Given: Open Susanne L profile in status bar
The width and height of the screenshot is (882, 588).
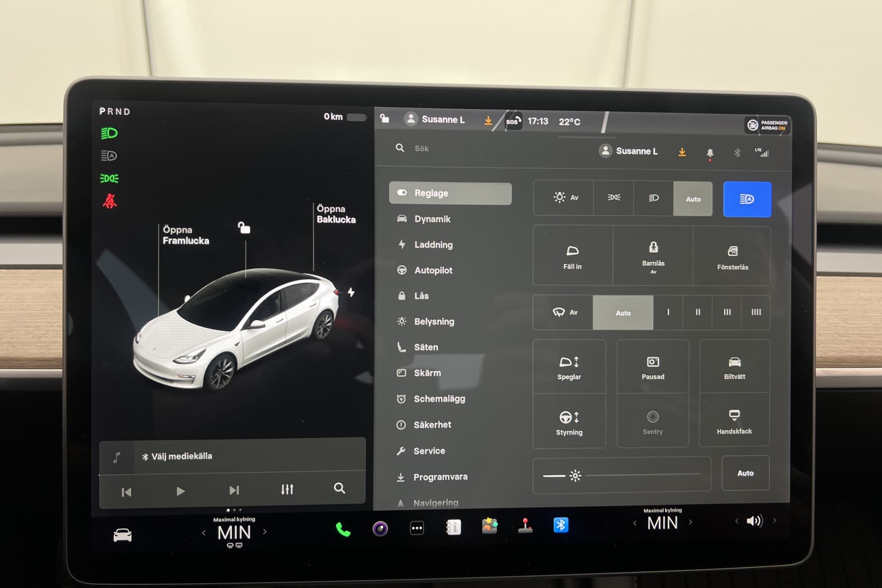Looking at the screenshot, I should (x=435, y=119).
